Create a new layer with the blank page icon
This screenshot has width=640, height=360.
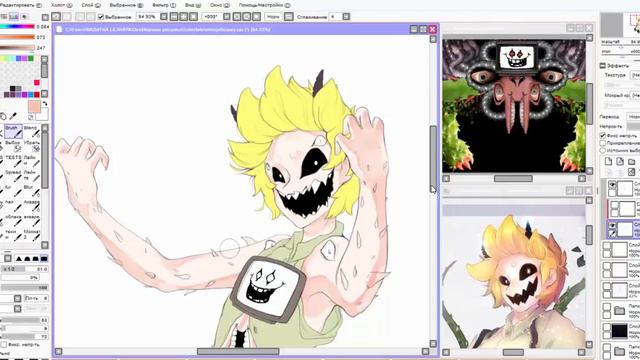pyautogui.click(x=608, y=162)
